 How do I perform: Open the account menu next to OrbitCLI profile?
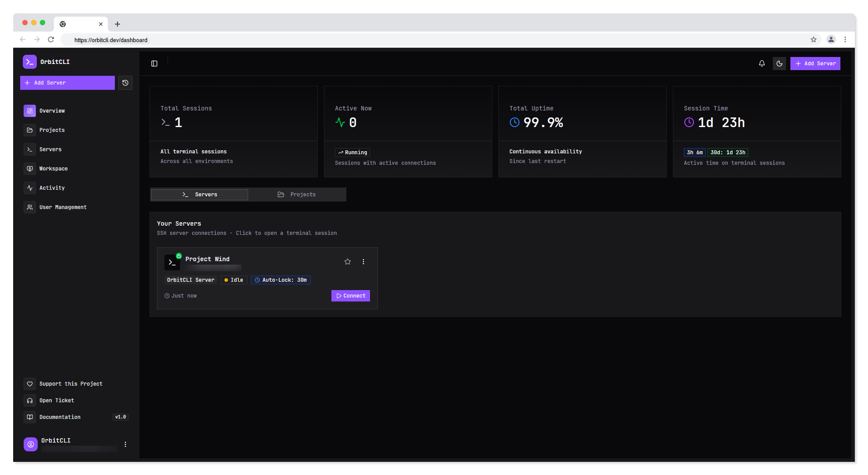[125, 444]
